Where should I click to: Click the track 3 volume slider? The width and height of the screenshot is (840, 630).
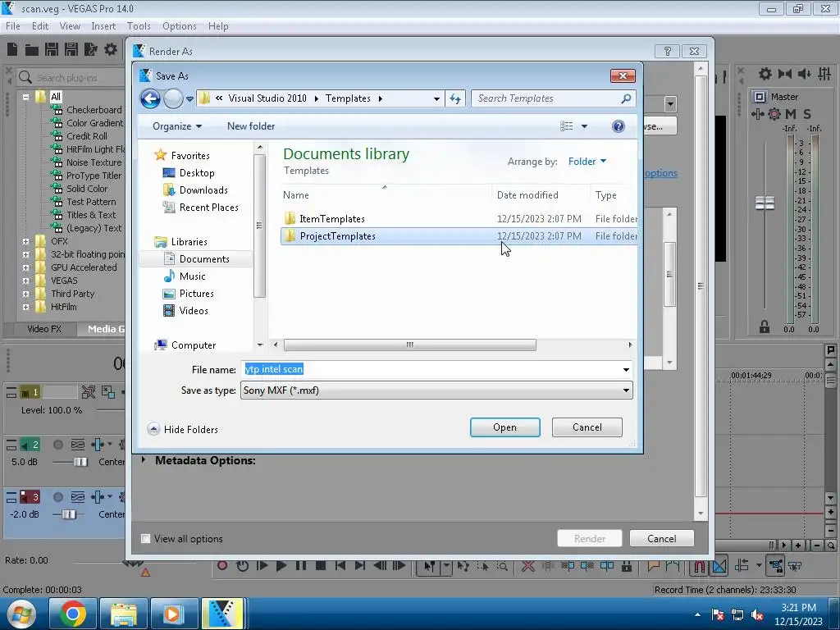pos(69,514)
